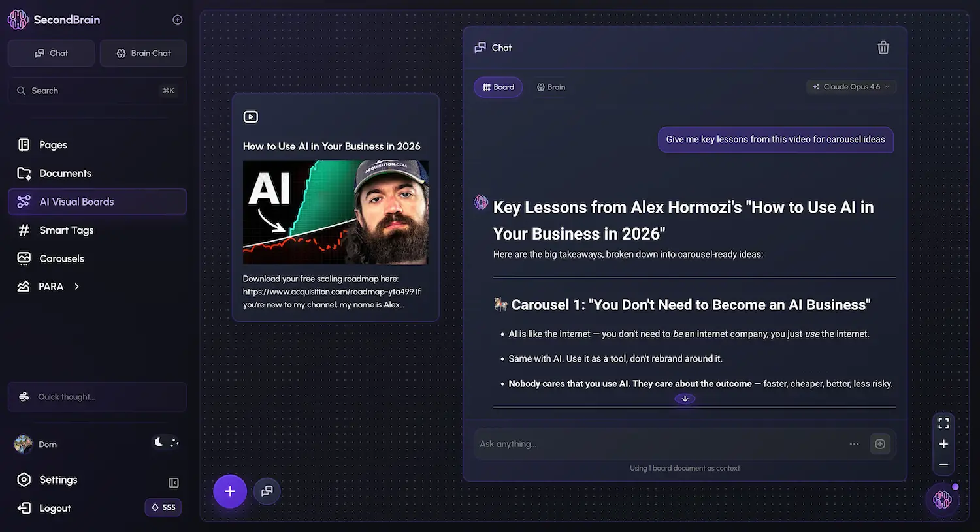Open floating brain assistant icon
The image size is (980, 532).
(942, 499)
